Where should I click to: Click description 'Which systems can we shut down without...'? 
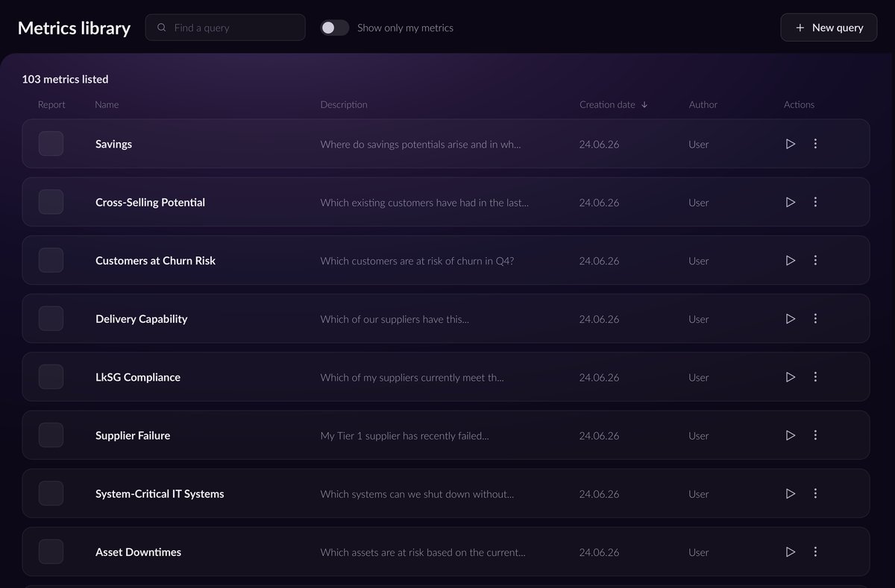[417, 493]
